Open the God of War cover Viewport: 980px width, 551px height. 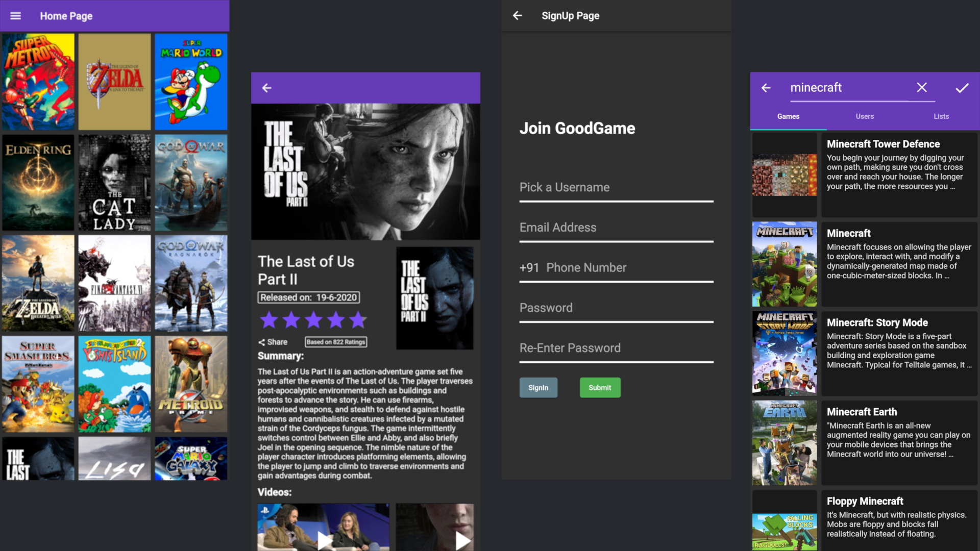tap(191, 183)
